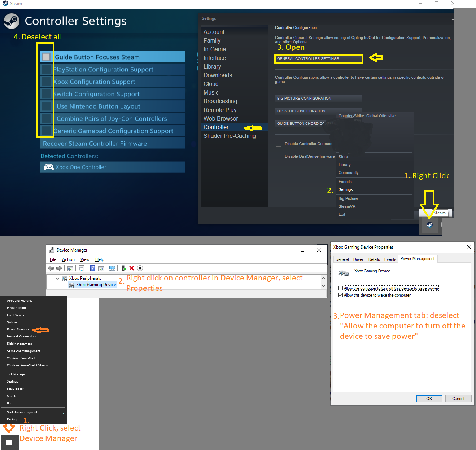
Task: Click the Xbox One Controller gamepad icon
Action: [x=49, y=167]
